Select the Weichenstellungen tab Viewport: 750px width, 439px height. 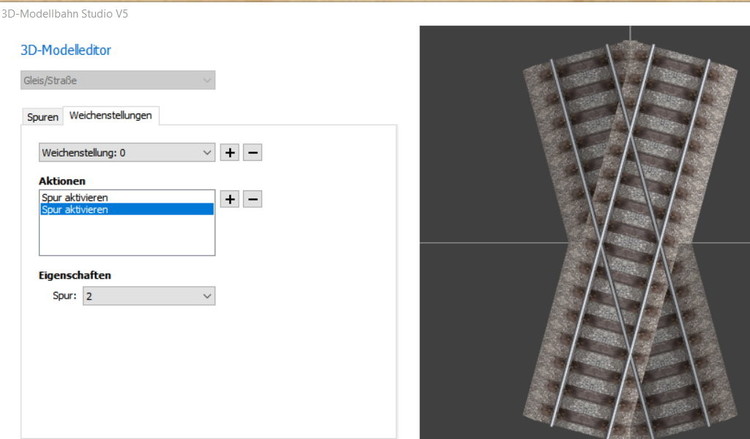[110, 115]
